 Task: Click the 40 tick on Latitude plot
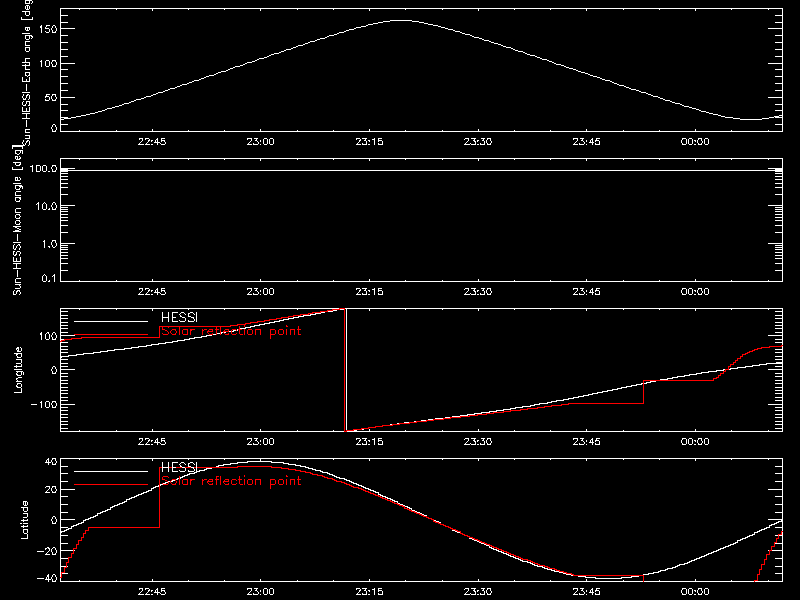click(x=52, y=462)
